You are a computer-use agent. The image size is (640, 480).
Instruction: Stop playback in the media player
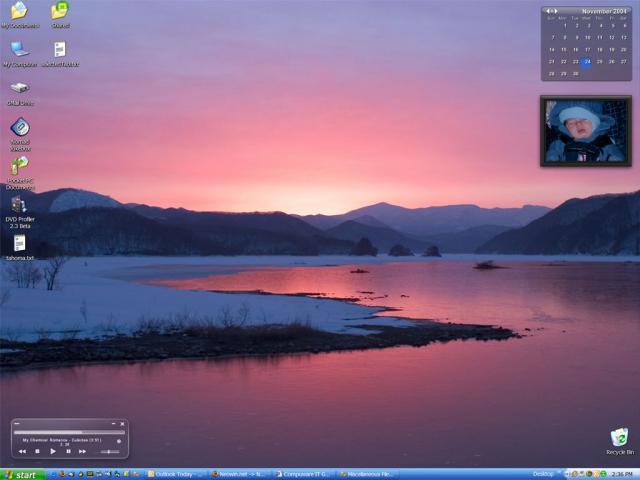click(x=37, y=451)
